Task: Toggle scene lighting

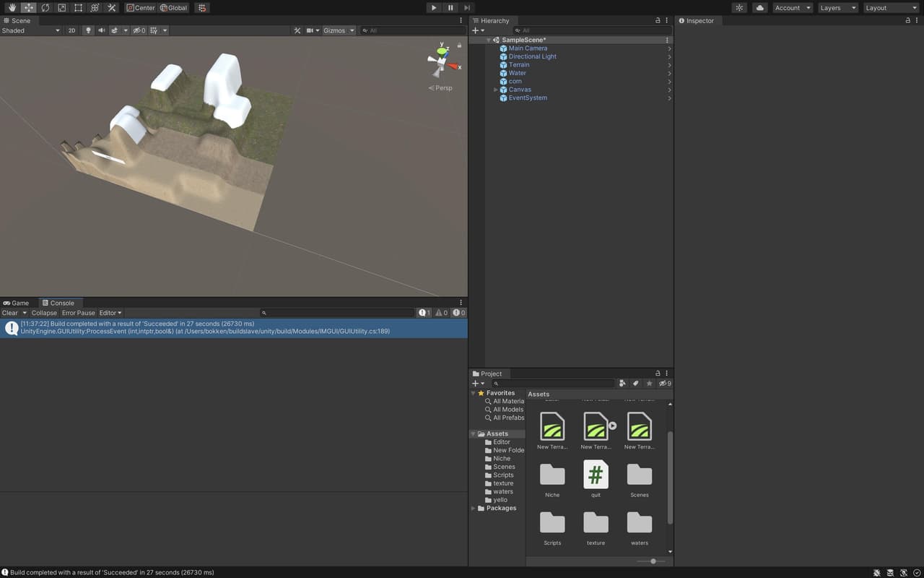Action: [x=88, y=30]
